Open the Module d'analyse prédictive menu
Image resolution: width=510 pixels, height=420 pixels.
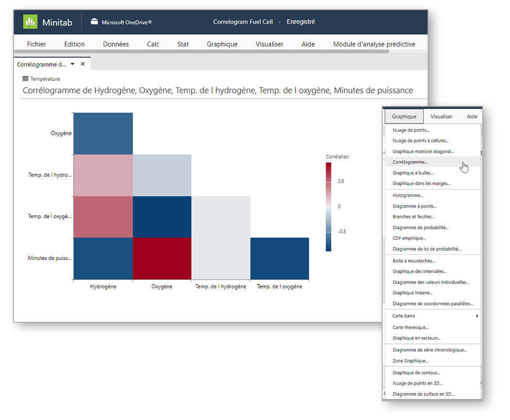[x=374, y=44]
